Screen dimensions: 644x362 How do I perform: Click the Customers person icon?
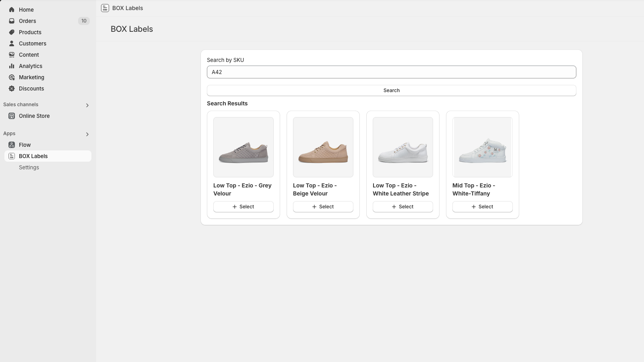(x=11, y=43)
